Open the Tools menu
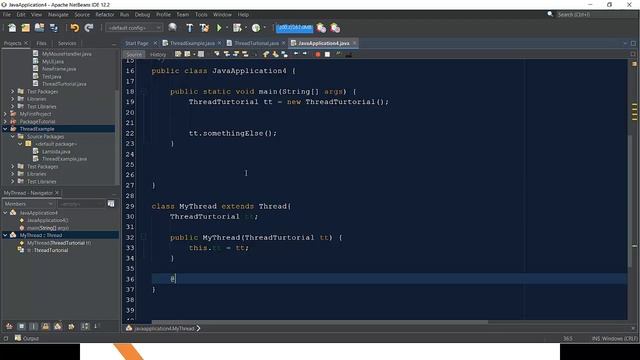640x360 pixels. click(x=201, y=14)
